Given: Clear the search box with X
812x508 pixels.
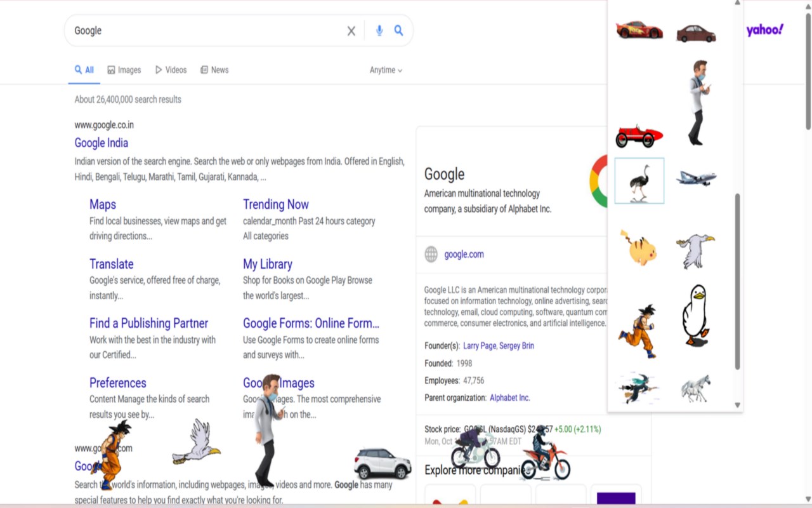Looking at the screenshot, I should [x=351, y=30].
